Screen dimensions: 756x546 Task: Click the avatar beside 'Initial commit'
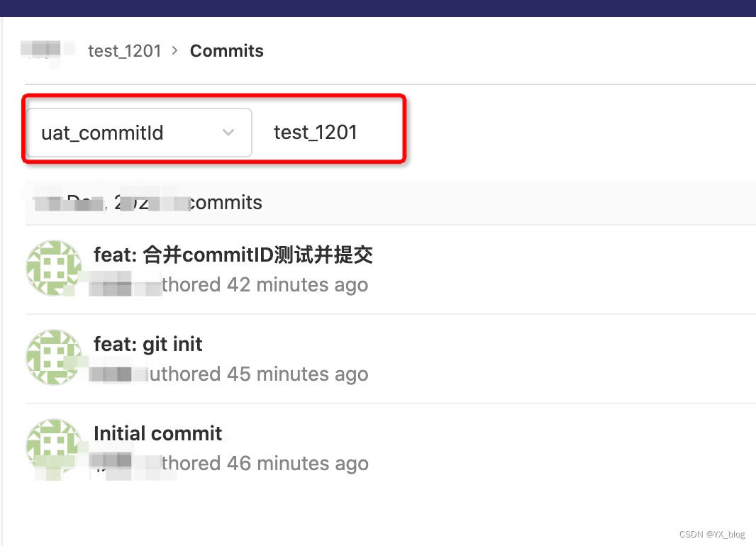pos(53,447)
